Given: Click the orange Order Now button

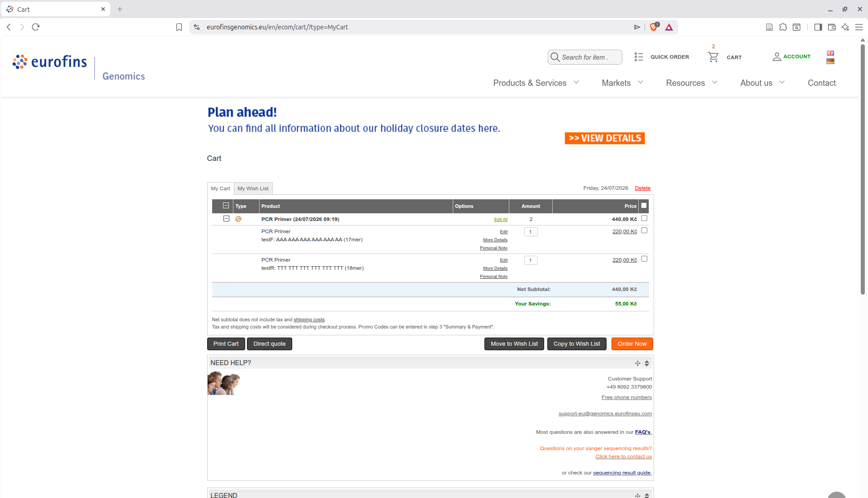Looking at the screenshot, I should tap(632, 344).
